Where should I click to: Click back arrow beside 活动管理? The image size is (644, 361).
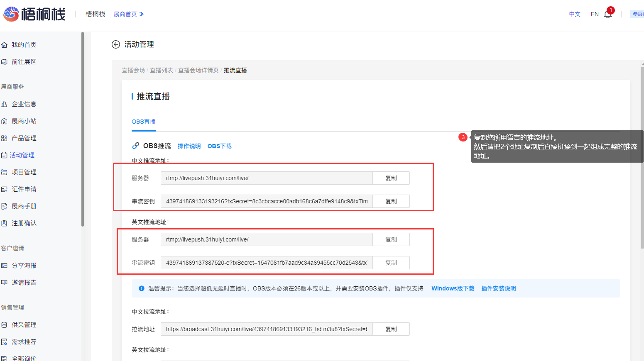[x=116, y=44]
